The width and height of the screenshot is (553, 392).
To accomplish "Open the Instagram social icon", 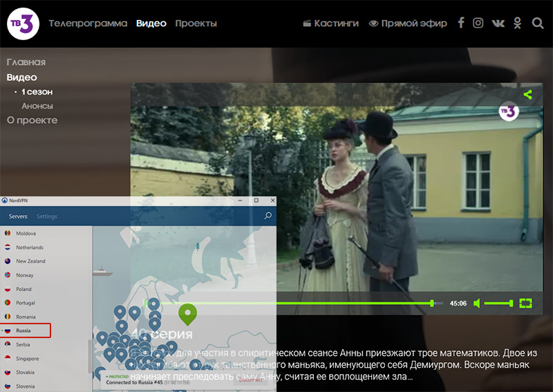I will [478, 23].
